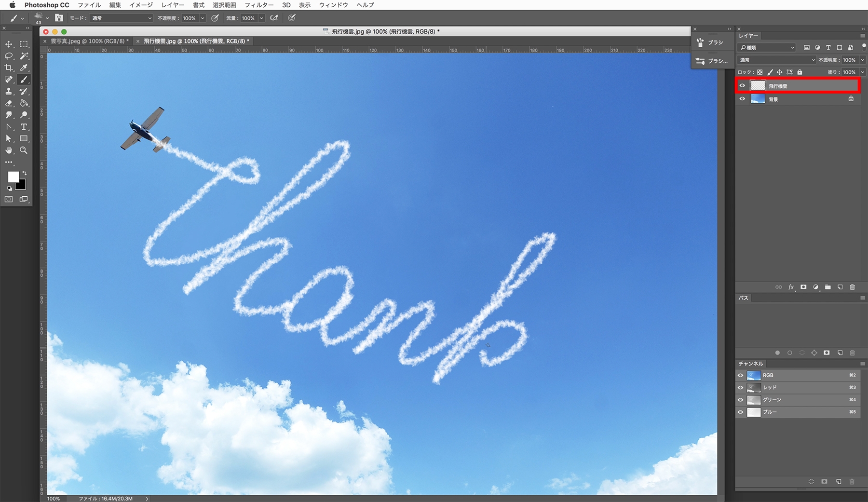
Task: Select the Lasso tool
Action: [x=9, y=56]
